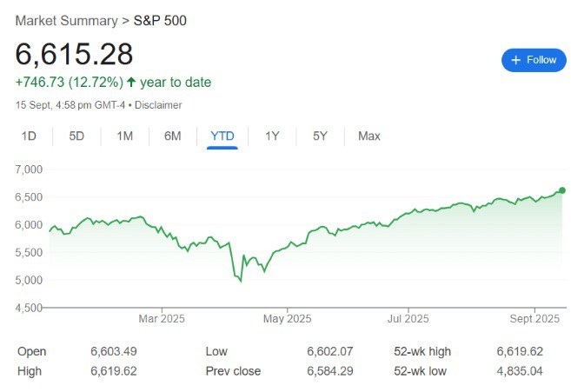Go to Market Summary breadcrumb

click(x=67, y=21)
